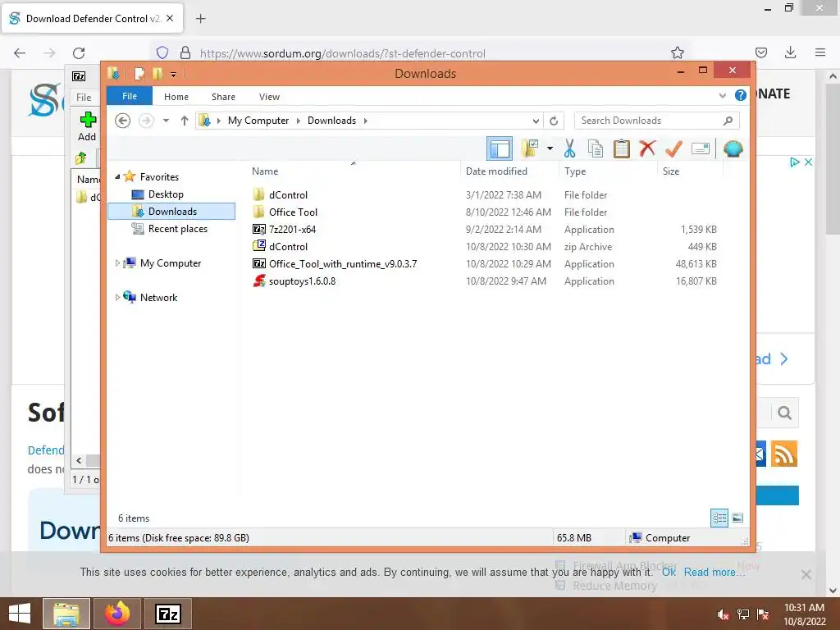840x630 pixels.
Task: Open the Home ribbon tab
Action: click(x=176, y=97)
